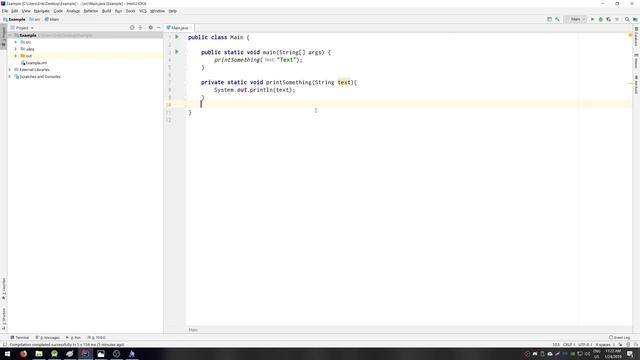Viewport: 640px width, 360px height.
Task: Click run gutter arrow beside class Main
Action: 177,37
